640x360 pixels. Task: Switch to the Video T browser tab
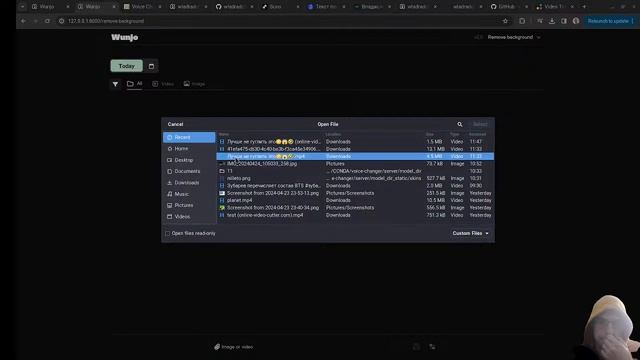pyautogui.click(x=555, y=7)
